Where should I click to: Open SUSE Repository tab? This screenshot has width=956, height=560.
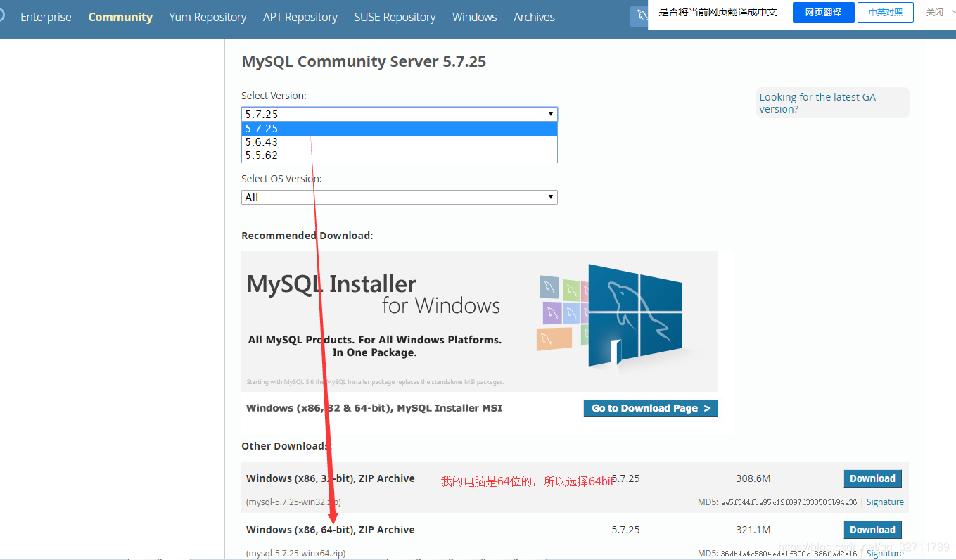point(395,17)
